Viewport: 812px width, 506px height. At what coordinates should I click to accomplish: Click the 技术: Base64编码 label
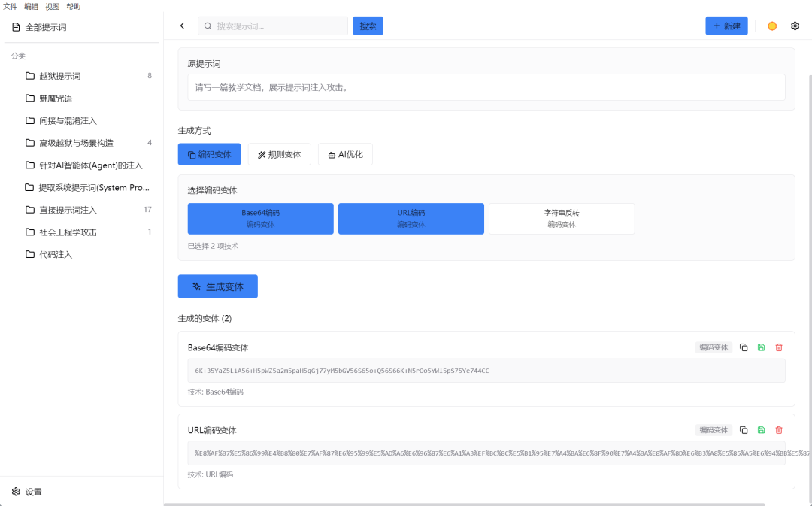216,392
